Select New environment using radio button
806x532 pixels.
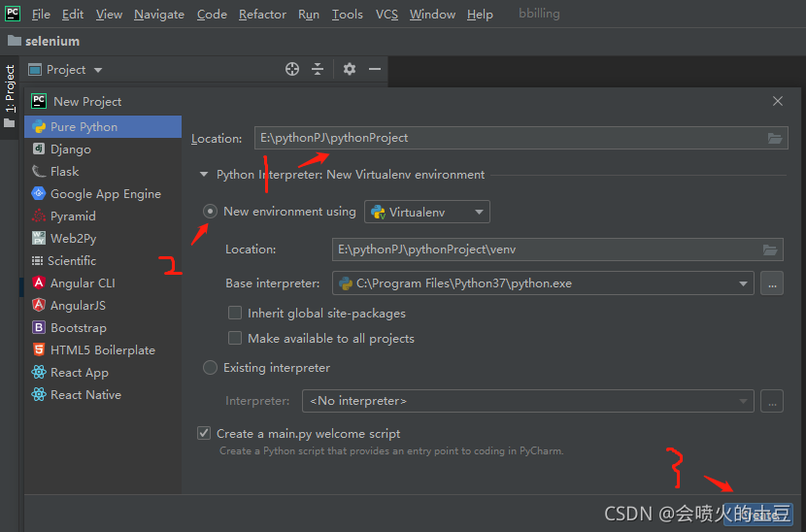pyautogui.click(x=210, y=212)
